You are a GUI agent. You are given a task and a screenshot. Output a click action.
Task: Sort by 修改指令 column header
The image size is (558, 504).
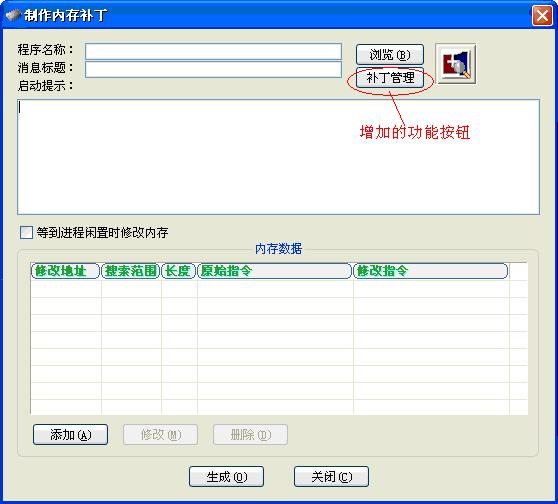point(431,271)
